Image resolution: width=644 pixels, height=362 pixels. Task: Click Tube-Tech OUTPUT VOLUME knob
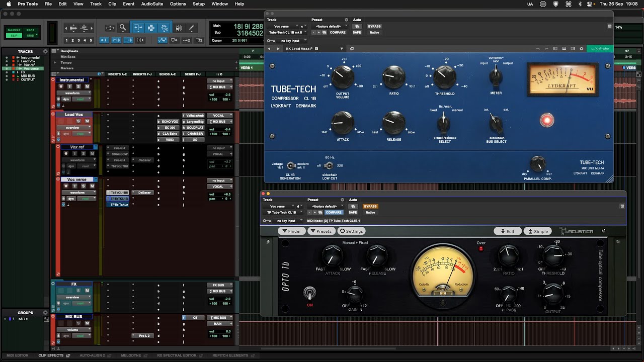coord(343,77)
